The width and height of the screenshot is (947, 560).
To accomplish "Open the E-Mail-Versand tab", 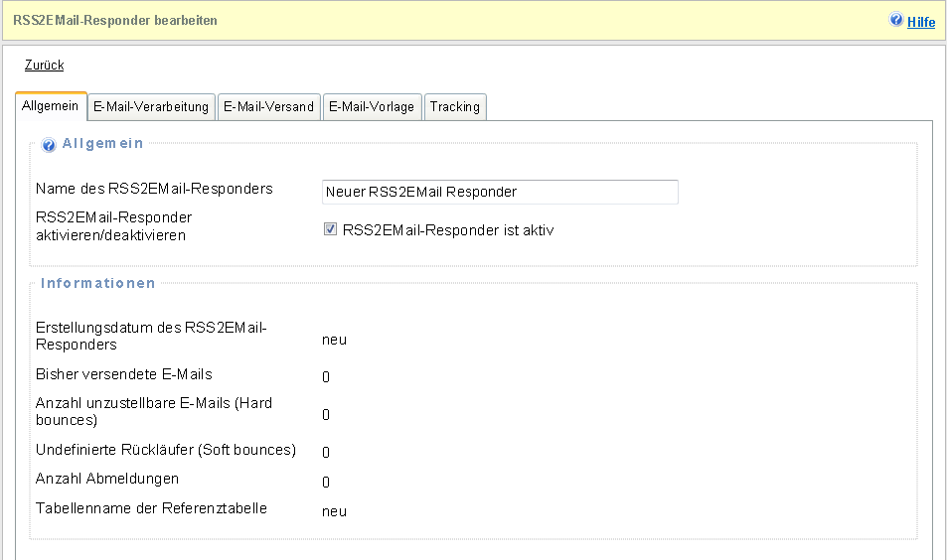I will pyautogui.click(x=268, y=107).
